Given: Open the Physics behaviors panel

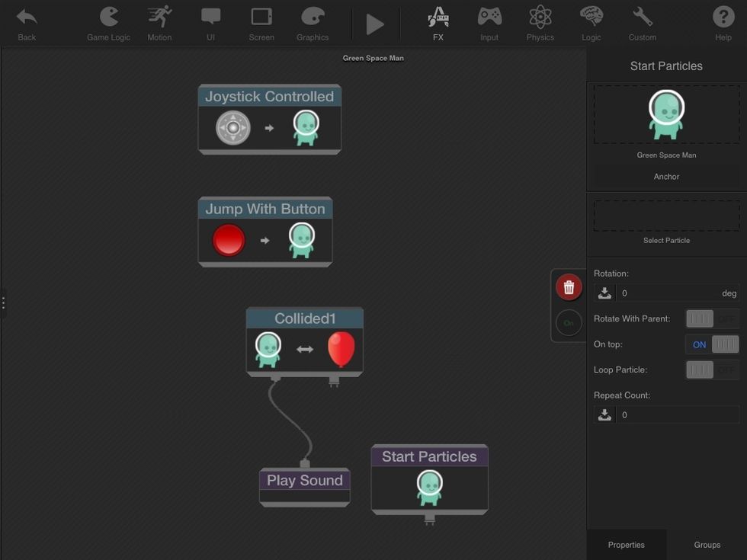Looking at the screenshot, I should 540,21.
